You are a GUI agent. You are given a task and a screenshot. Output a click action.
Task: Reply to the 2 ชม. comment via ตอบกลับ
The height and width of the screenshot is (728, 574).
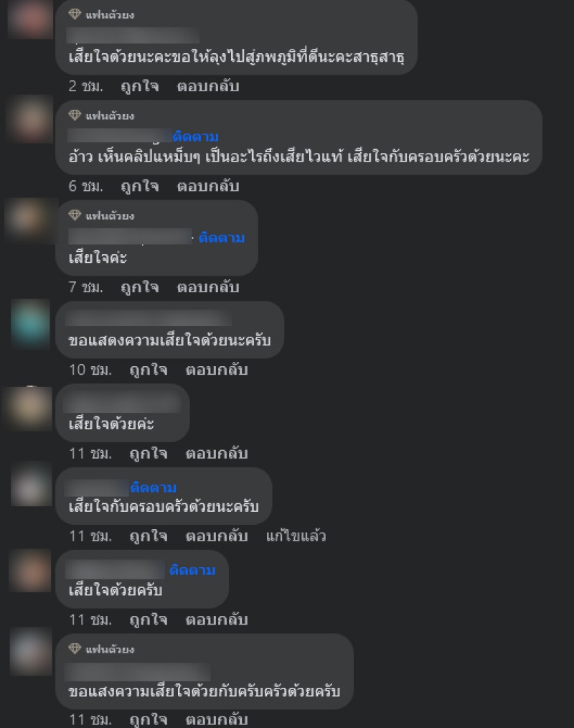pos(208,86)
